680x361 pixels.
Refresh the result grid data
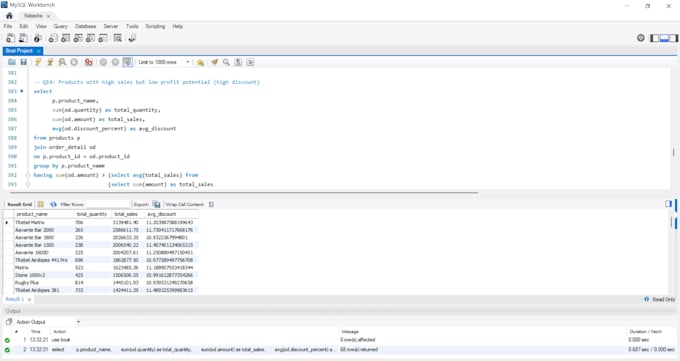click(53, 204)
